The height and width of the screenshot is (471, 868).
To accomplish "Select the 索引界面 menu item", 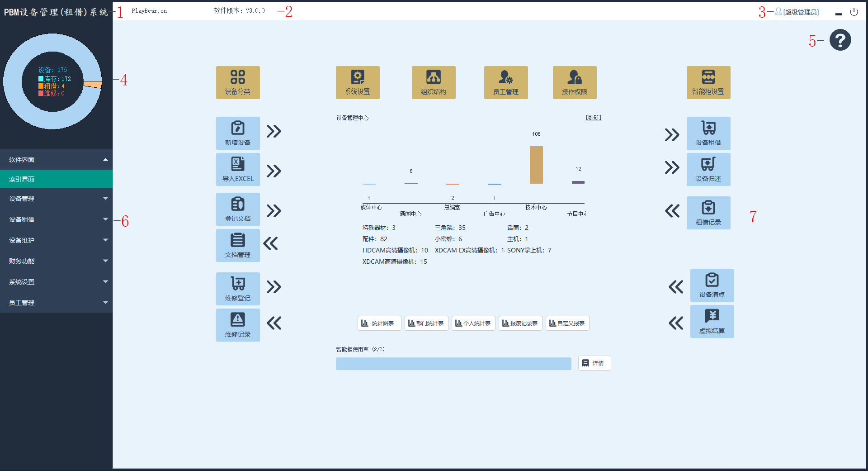I will click(56, 179).
